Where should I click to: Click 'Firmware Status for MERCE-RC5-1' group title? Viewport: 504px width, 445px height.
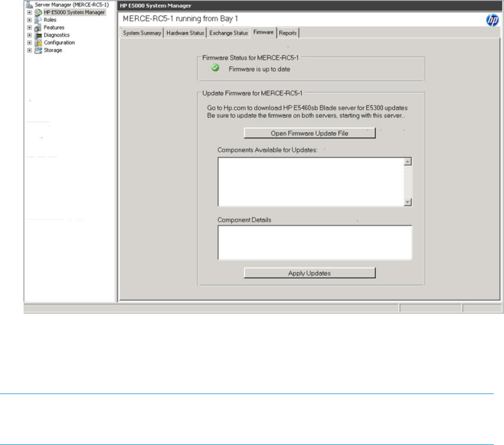(250, 58)
